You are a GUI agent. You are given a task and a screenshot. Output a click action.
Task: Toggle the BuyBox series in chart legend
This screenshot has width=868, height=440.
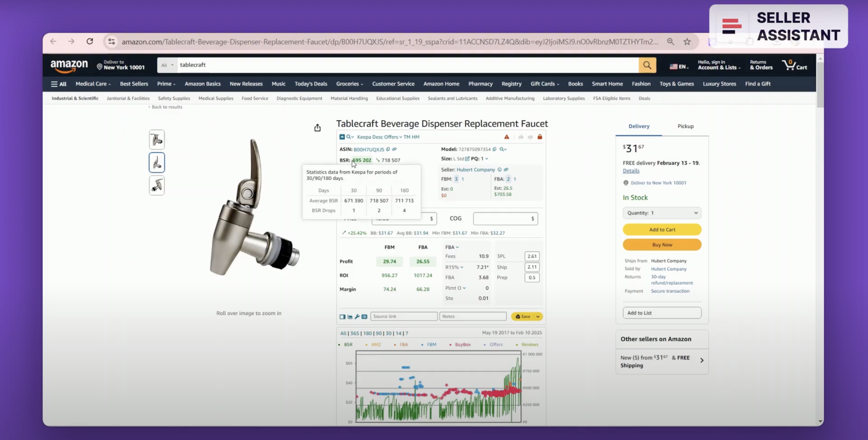point(462,345)
